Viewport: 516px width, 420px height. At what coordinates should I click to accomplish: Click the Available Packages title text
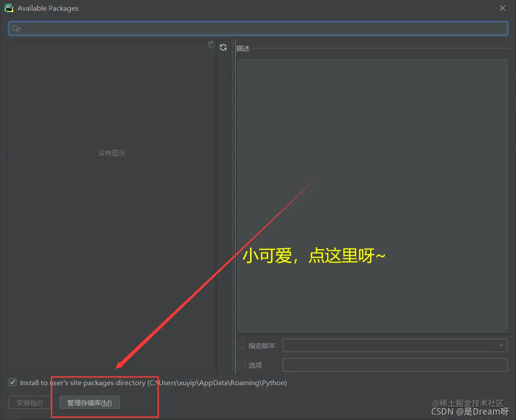click(x=48, y=8)
